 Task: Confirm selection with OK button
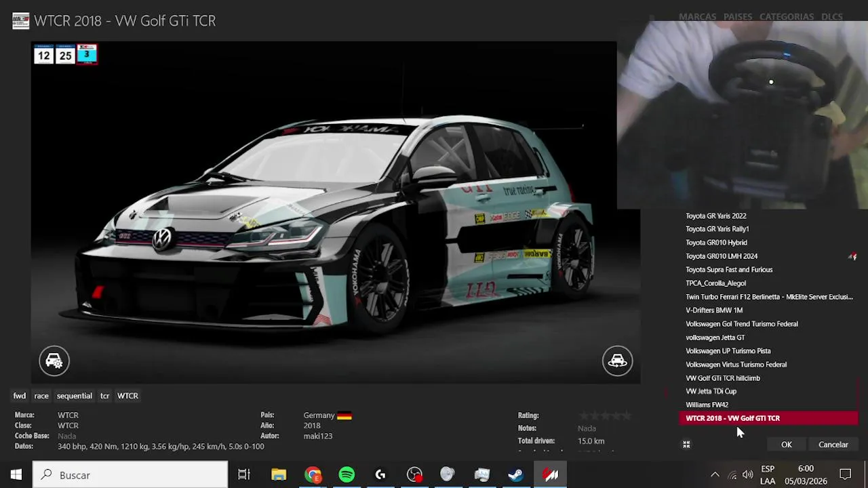(786, 445)
